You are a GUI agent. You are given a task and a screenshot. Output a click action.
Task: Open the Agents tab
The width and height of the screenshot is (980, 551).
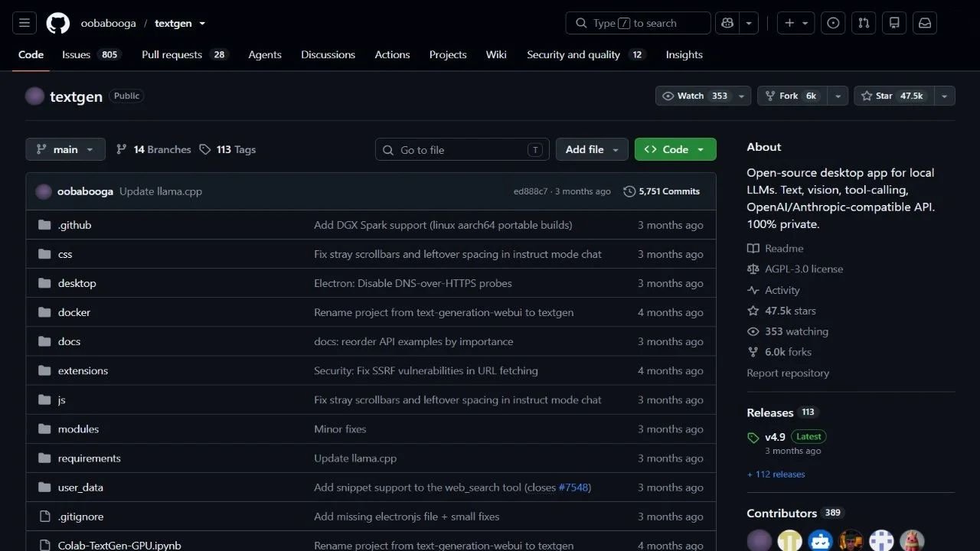tap(265, 54)
